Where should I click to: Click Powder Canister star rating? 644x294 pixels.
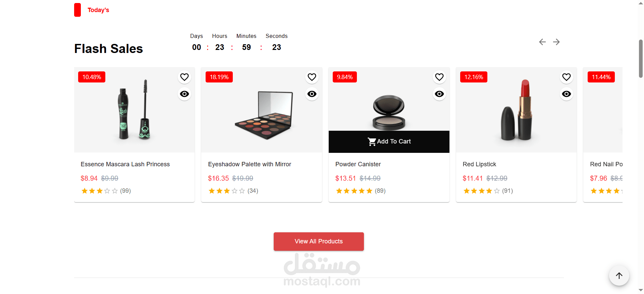[x=354, y=191]
